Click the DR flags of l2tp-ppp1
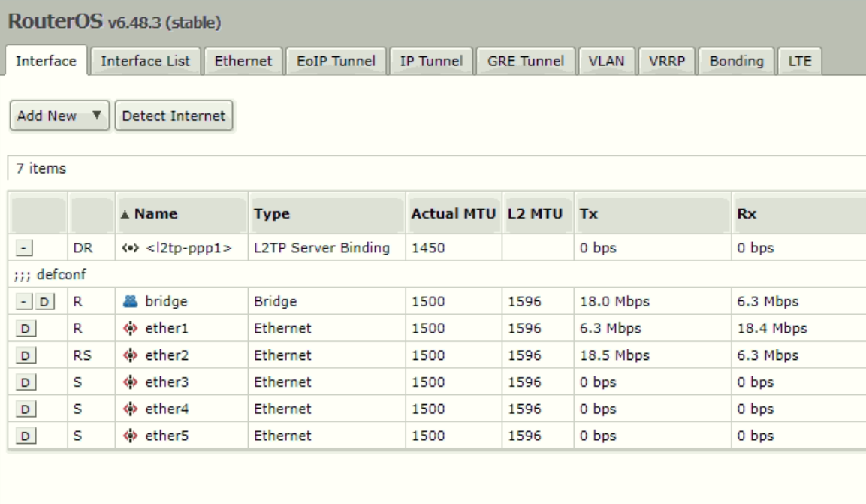The width and height of the screenshot is (866, 504). 83,248
